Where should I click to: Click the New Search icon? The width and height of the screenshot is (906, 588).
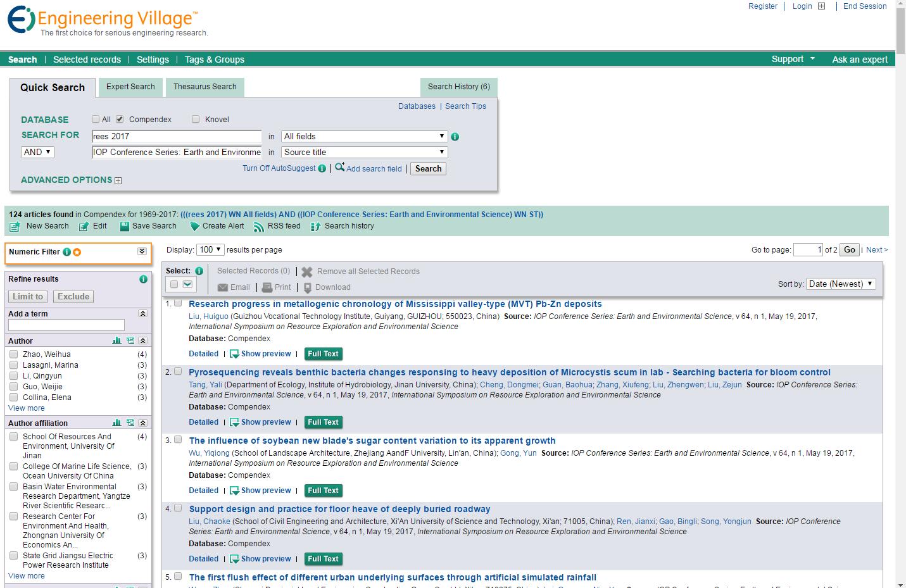15,227
